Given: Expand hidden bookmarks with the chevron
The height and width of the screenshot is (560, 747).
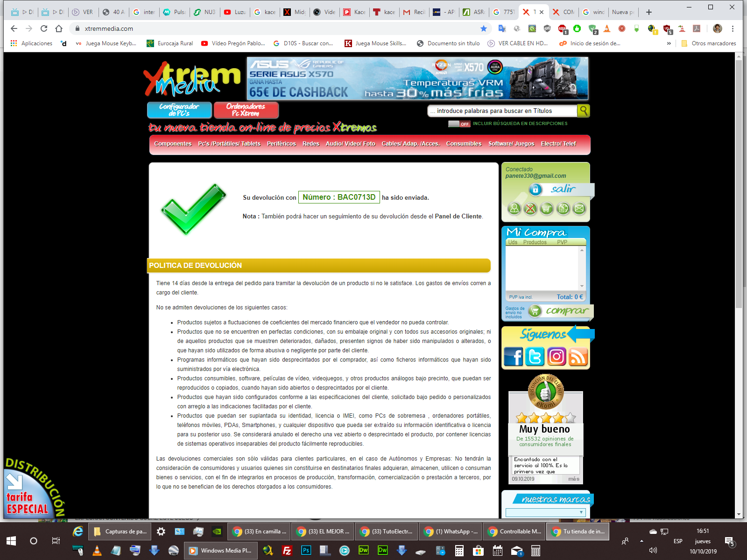Looking at the screenshot, I should [669, 43].
